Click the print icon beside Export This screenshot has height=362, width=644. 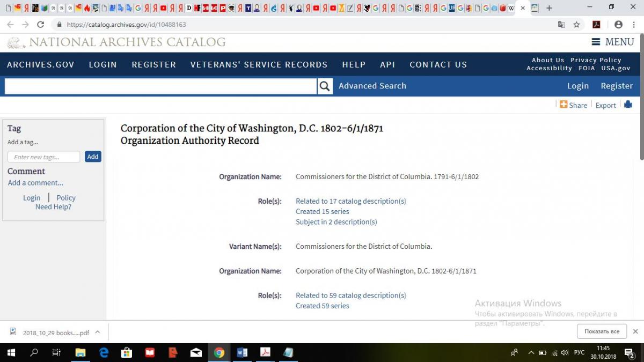pos(627,105)
